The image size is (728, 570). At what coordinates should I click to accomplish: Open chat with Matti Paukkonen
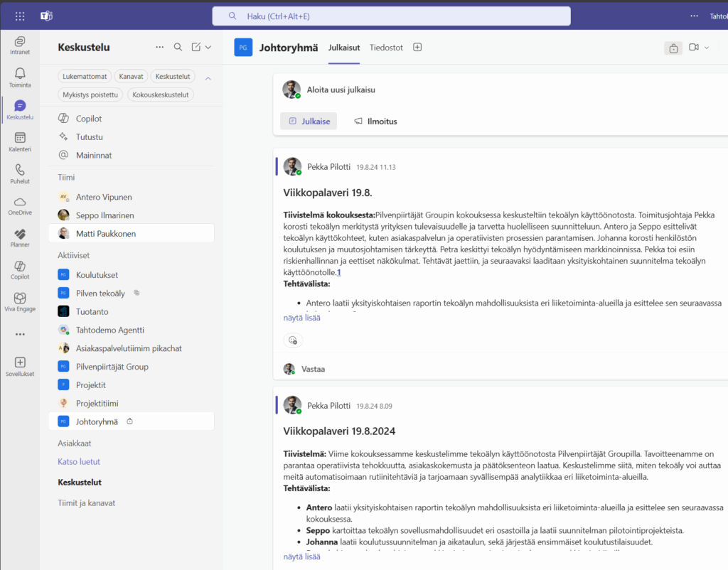(132, 234)
